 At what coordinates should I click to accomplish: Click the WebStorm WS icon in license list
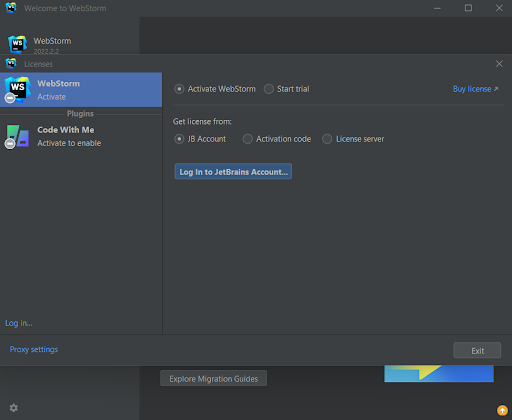click(x=17, y=90)
